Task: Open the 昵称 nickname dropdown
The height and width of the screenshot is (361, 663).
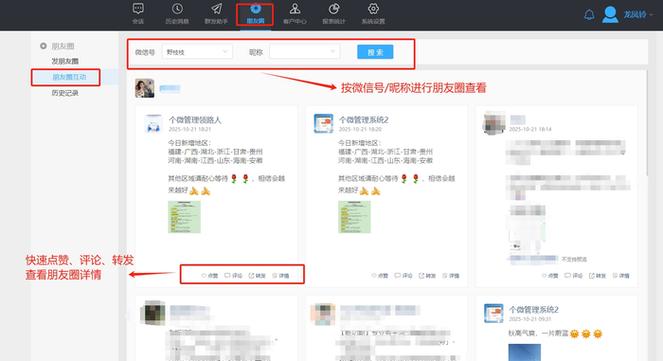Action: point(304,52)
